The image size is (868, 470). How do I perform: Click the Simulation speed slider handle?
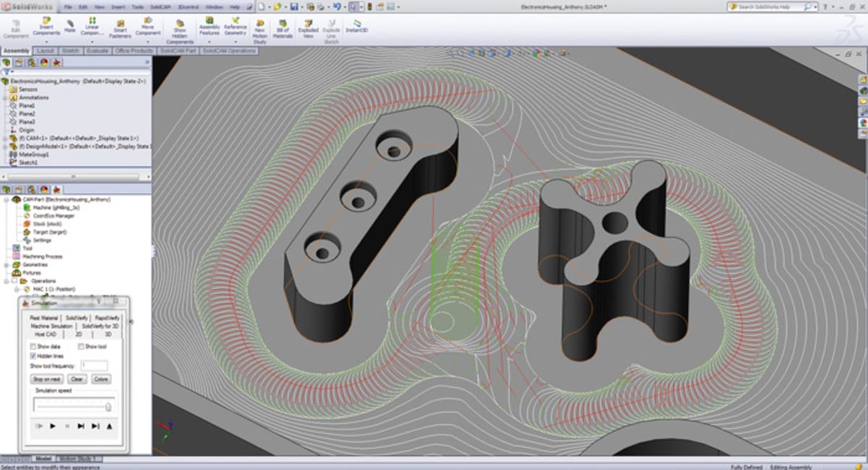pos(108,406)
